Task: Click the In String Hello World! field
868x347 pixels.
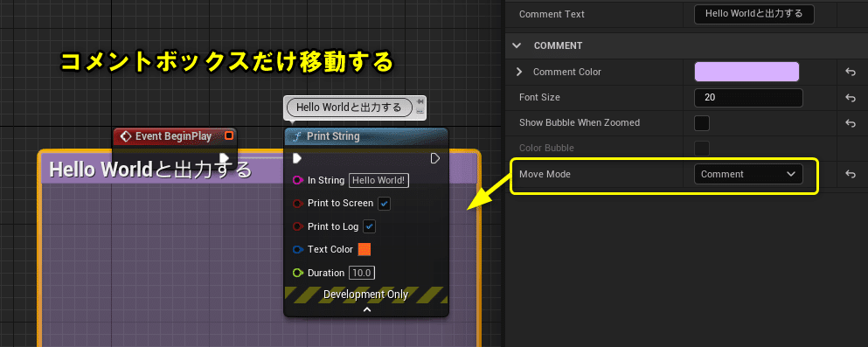Action: click(x=378, y=180)
